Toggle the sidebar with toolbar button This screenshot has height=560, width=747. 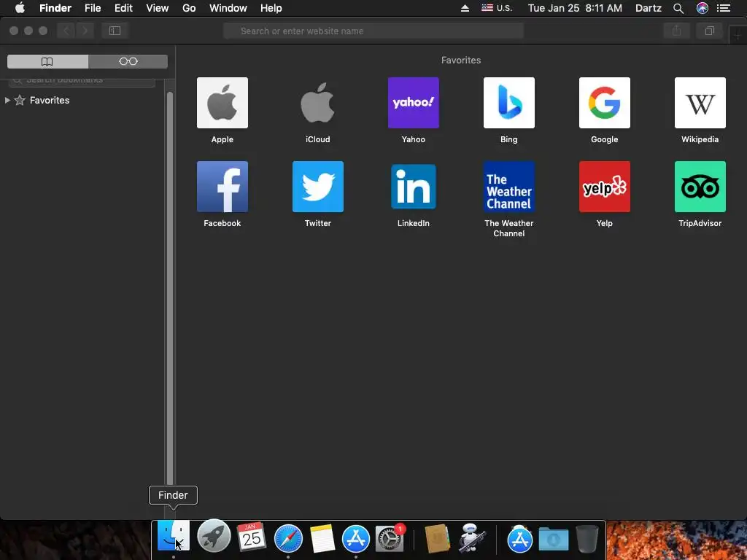tap(115, 31)
